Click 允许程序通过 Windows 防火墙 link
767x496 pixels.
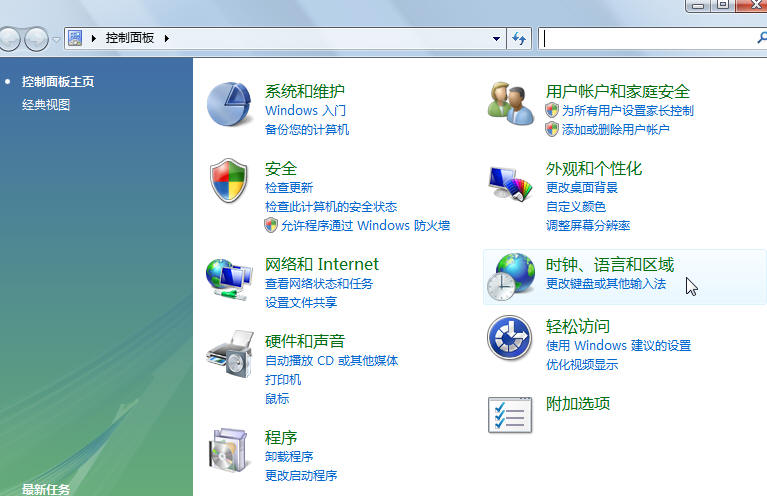(x=365, y=225)
